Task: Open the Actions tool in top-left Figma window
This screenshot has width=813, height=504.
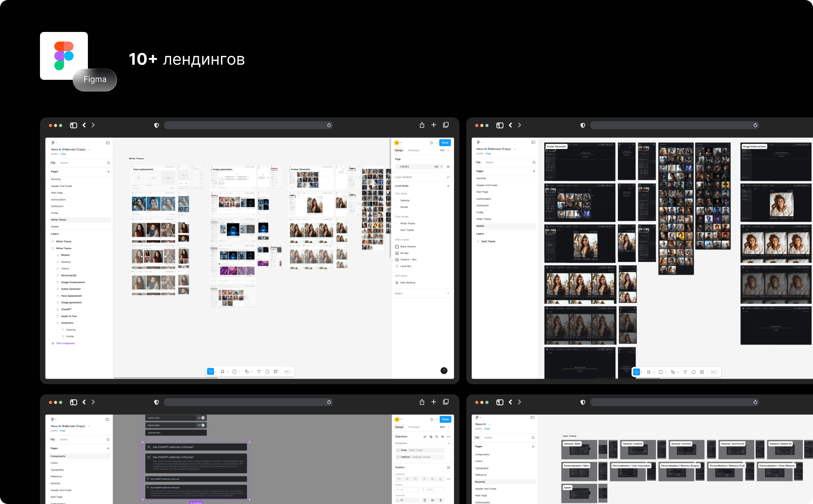Action: (x=276, y=372)
